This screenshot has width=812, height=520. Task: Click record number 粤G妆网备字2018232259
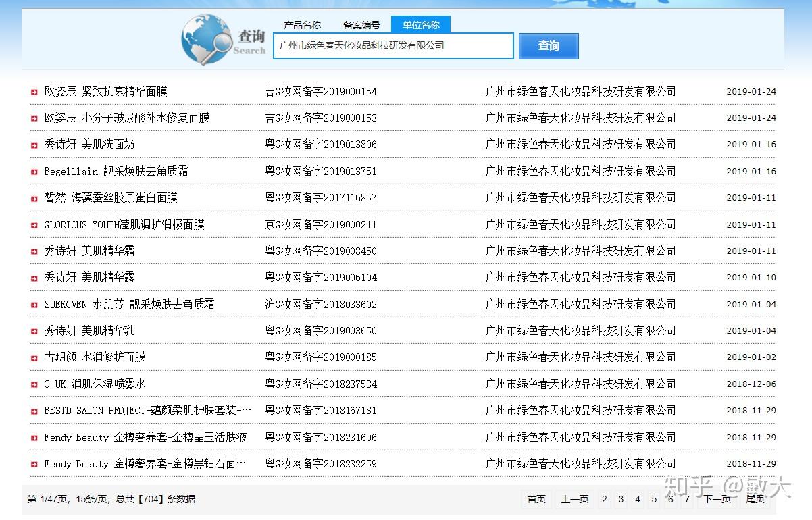tap(321, 463)
